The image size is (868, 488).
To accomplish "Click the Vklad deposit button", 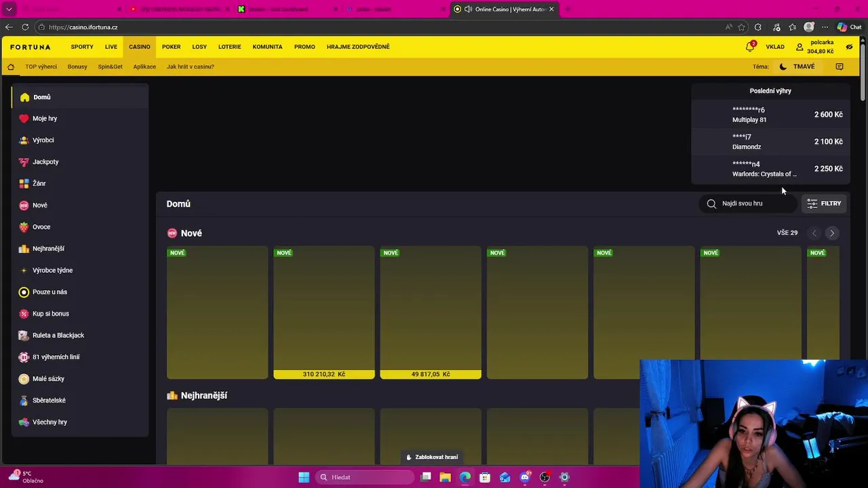I will tap(775, 47).
